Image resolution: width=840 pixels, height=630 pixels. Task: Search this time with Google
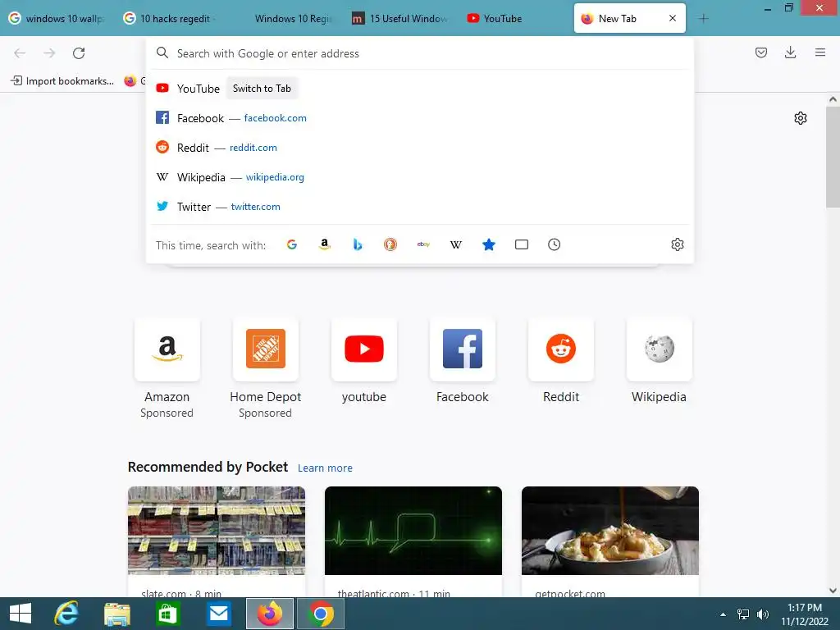292,244
